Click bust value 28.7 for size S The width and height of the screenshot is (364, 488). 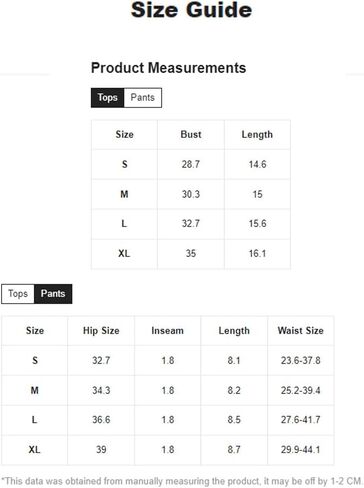[x=191, y=164]
